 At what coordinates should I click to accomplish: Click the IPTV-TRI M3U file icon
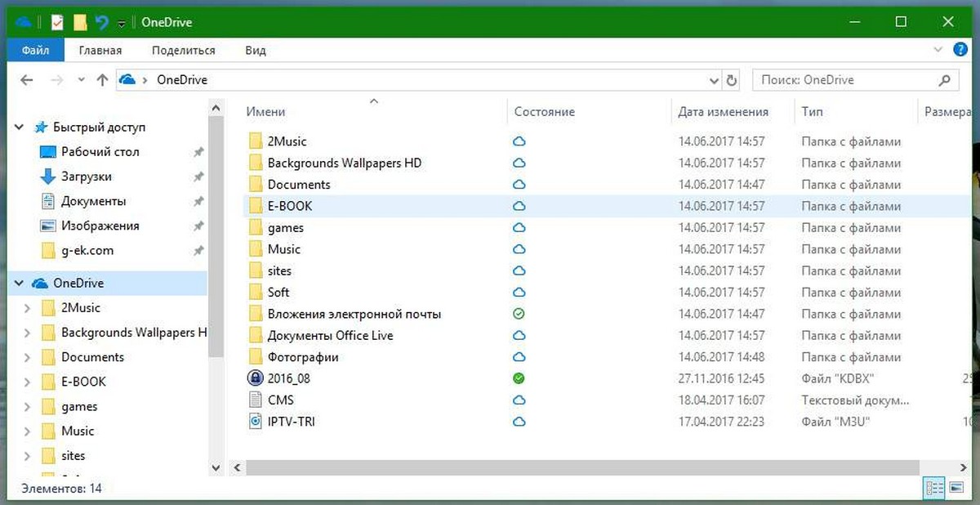point(255,422)
